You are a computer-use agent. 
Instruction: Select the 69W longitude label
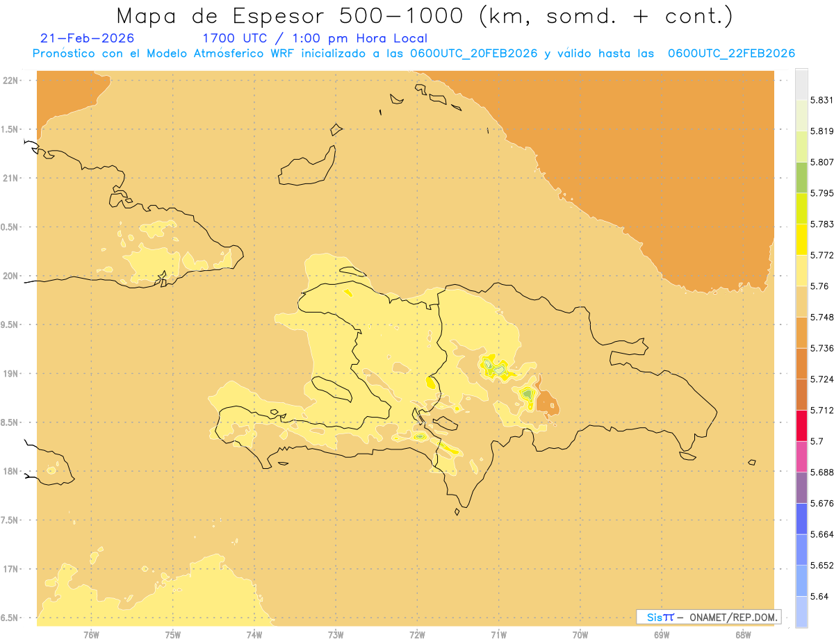(x=662, y=635)
